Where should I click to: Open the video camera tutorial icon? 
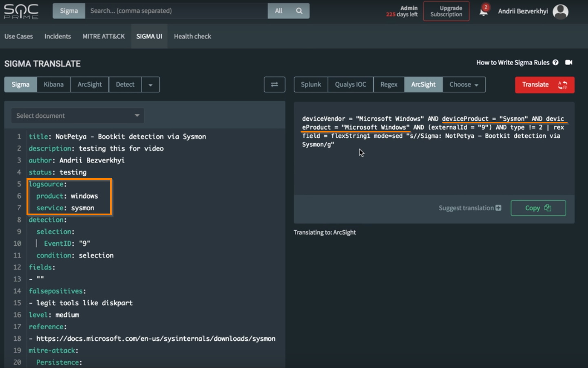569,62
